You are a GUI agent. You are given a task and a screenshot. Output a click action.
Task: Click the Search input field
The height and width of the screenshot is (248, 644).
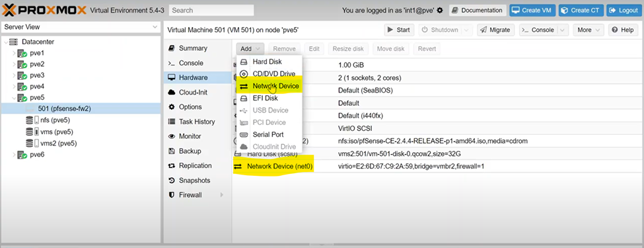(211, 11)
